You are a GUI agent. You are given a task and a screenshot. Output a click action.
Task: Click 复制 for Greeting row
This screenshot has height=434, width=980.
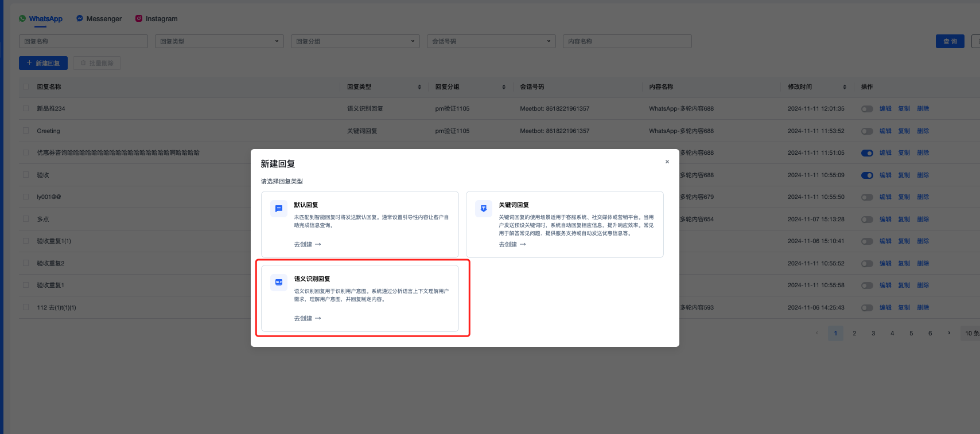[x=904, y=131]
